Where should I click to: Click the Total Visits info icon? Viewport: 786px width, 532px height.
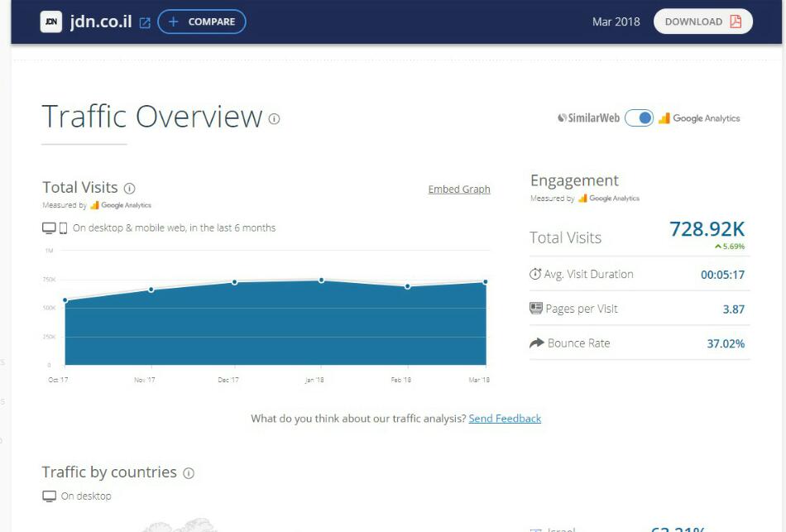pos(129,189)
